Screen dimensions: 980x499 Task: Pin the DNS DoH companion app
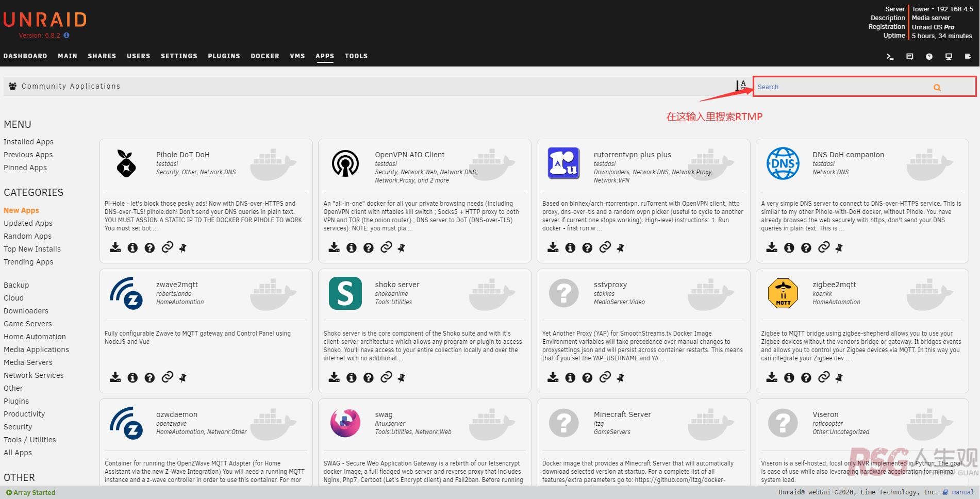click(x=839, y=248)
